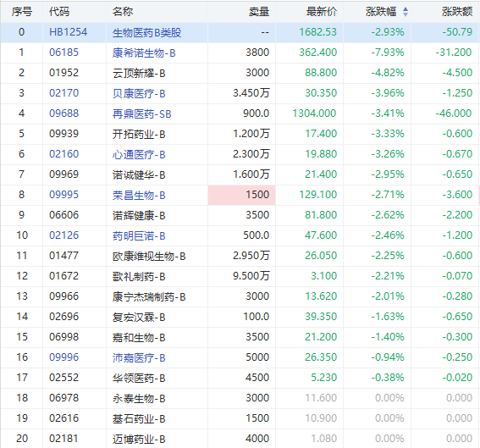Open 贝康医疗-B stock details
Viewport: 480px width, 448px height.
click(139, 93)
